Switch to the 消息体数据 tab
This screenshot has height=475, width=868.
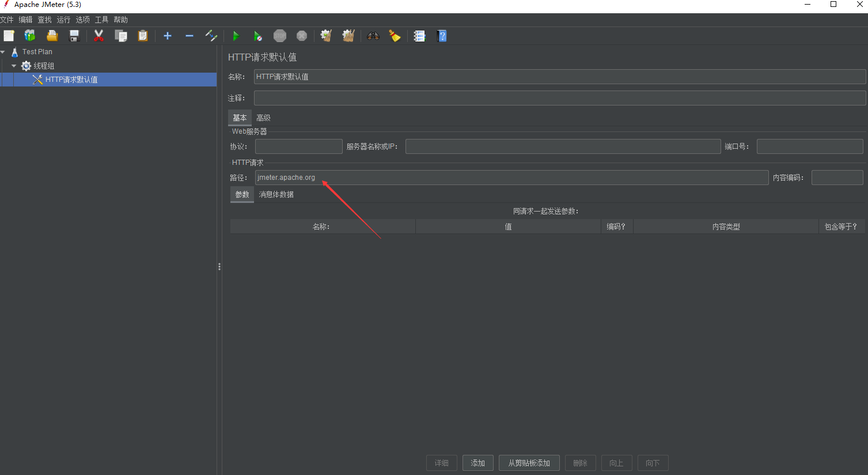pyautogui.click(x=276, y=194)
